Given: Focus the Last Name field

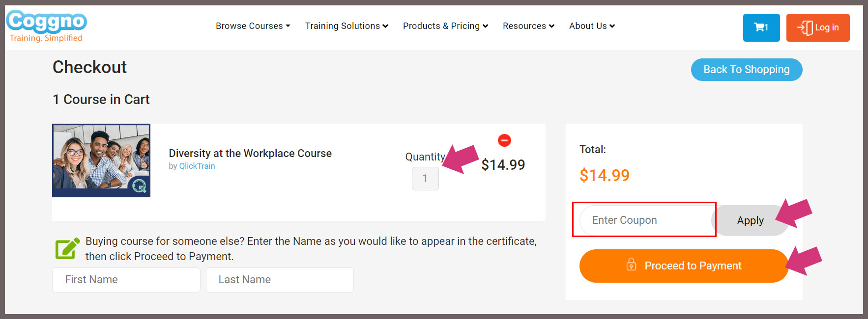Looking at the screenshot, I should click(280, 280).
